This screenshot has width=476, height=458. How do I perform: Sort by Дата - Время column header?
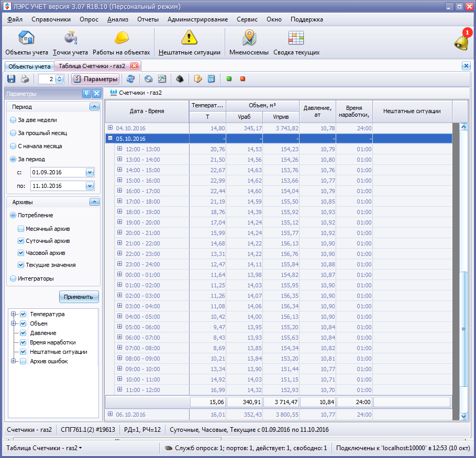tap(147, 111)
